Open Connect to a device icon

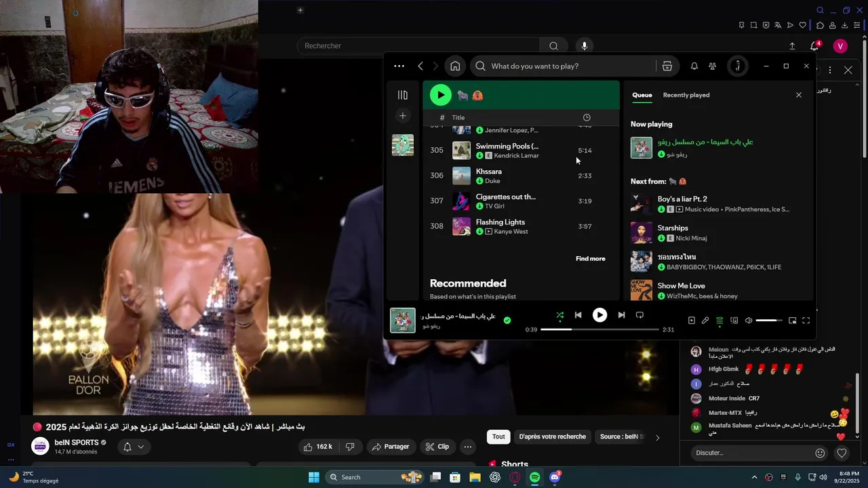[734, 321]
